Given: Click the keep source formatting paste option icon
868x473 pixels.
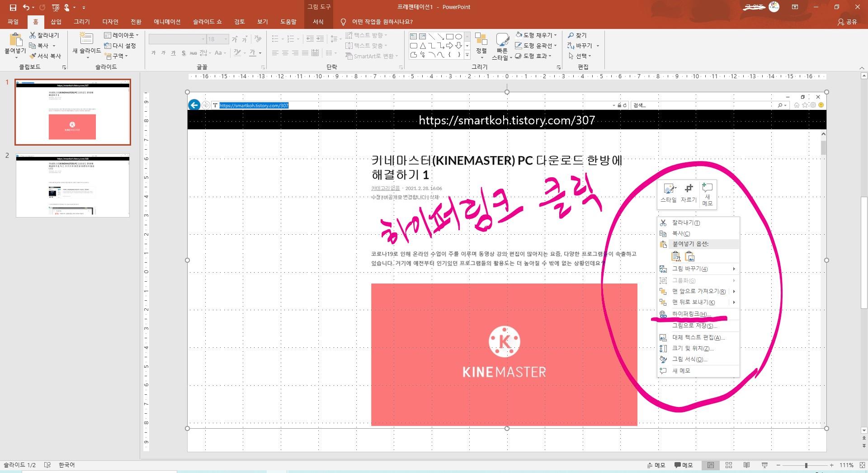Looking at the screenshot, I should click(x=676, y=256).
